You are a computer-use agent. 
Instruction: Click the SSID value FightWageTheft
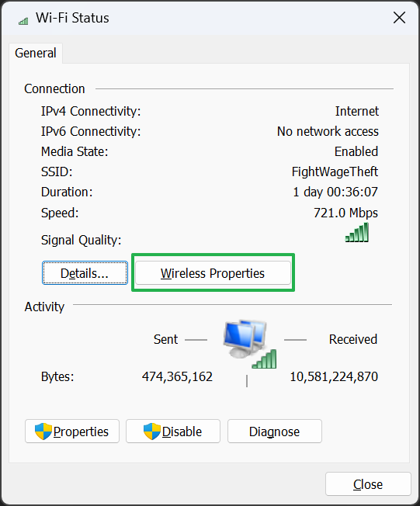pos(335,172)
